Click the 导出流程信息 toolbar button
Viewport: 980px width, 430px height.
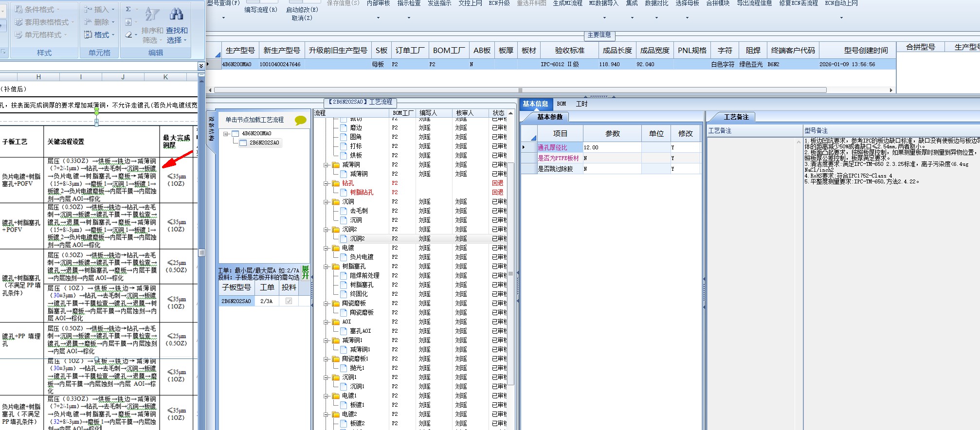click(x=754, y=3)
